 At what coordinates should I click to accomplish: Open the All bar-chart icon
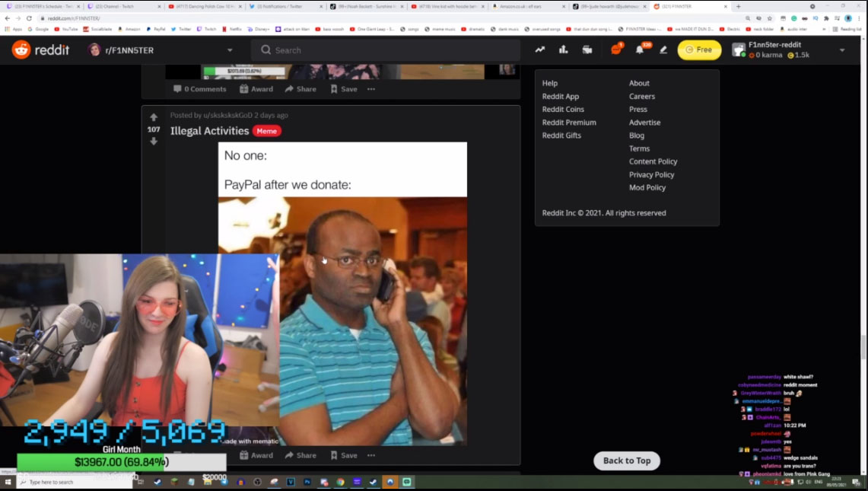[564, 50]
